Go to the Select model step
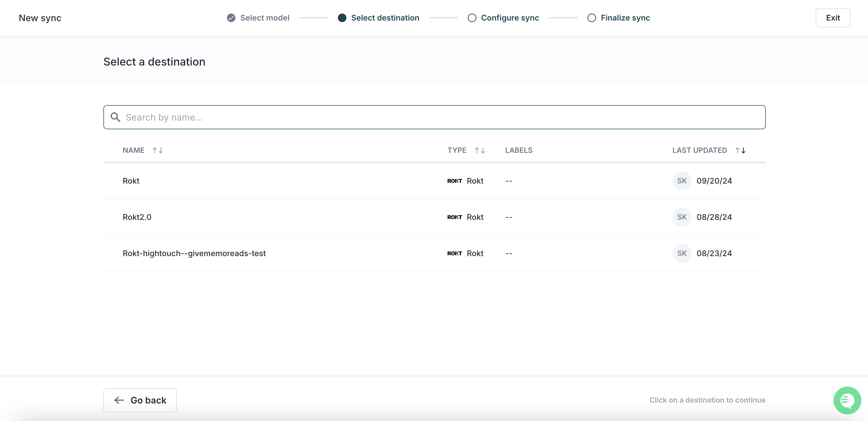This screenshot has height=421, width=868. coord(265,18)
